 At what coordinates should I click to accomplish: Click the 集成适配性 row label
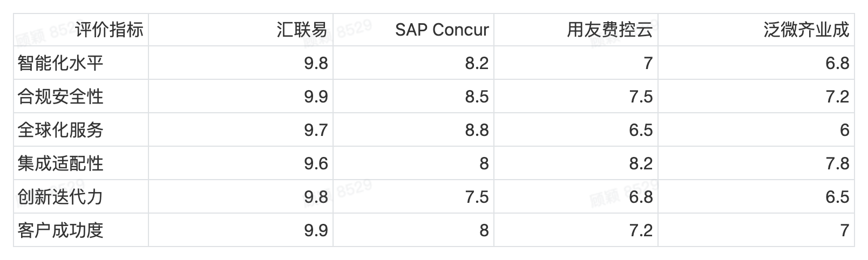coord(60,163)
